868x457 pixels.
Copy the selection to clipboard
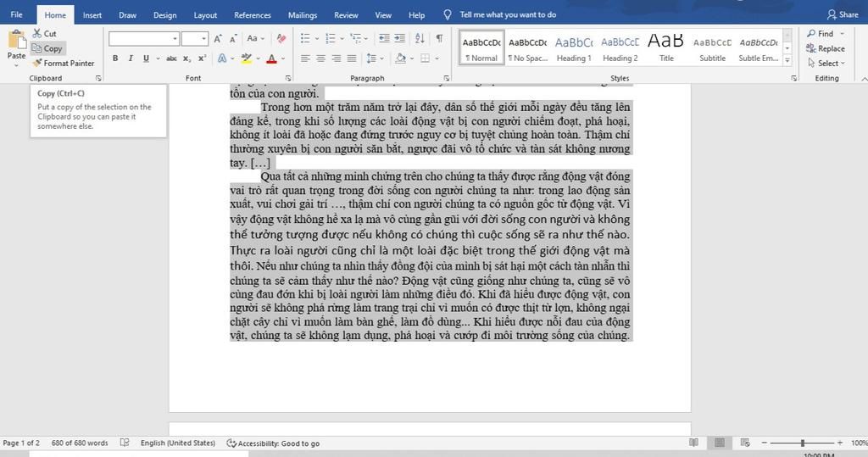pos(47,48)
